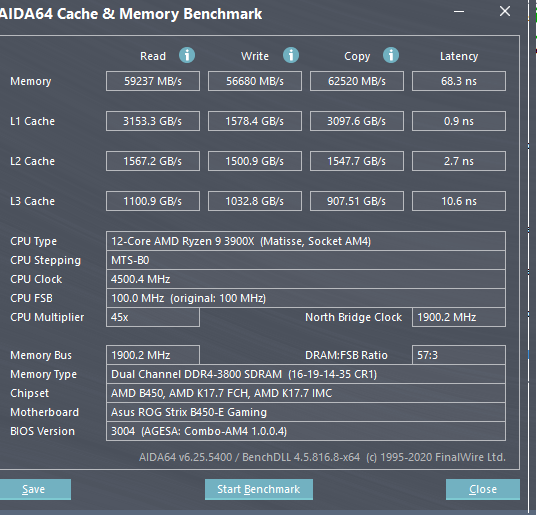Close the window with the X icon

[505, 11]
